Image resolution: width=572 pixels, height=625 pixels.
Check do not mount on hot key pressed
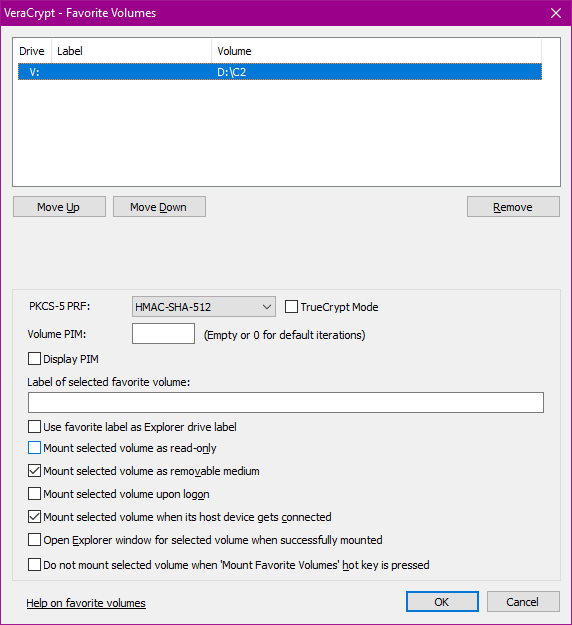(x=34, y=565)
